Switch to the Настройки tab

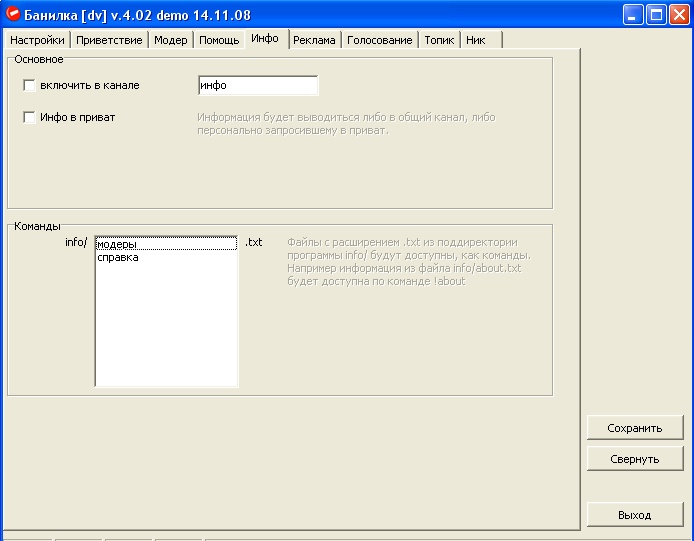point(38,40)
